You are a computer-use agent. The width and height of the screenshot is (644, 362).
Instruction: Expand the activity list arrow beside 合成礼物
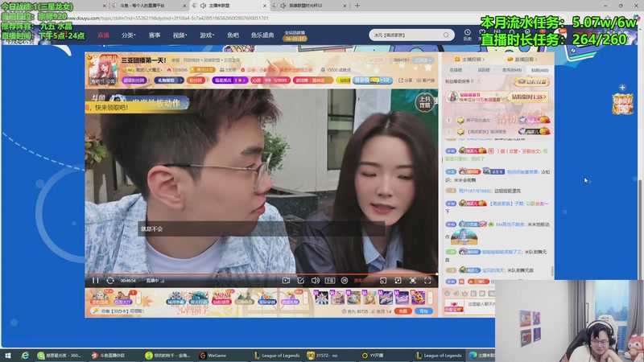(x=305, y=297)
